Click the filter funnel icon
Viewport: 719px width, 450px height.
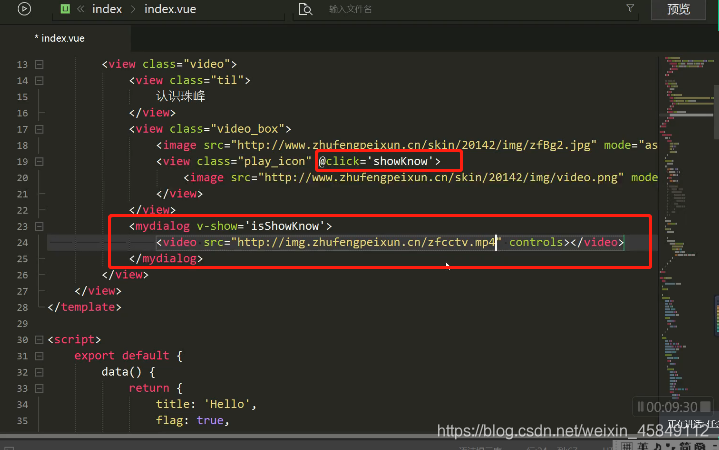[x=631, y=8]
